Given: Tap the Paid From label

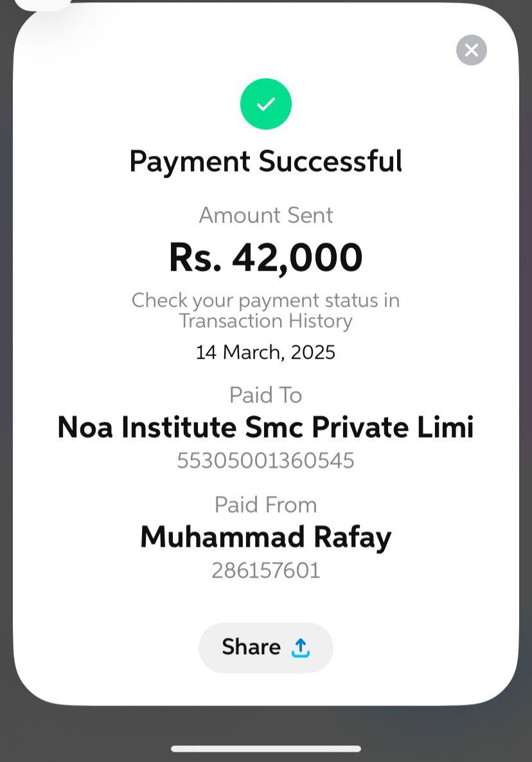Looking at the screenshot, I should click(x=266, y=505).
